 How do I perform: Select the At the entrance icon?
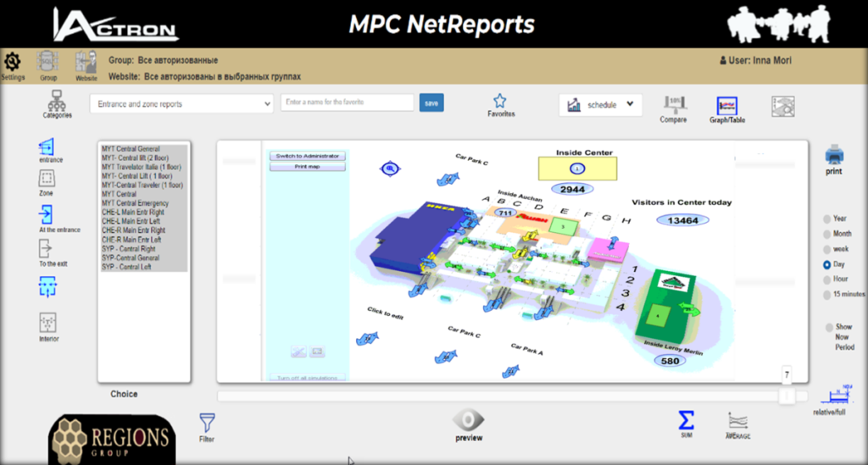click(x=46, y=214)
